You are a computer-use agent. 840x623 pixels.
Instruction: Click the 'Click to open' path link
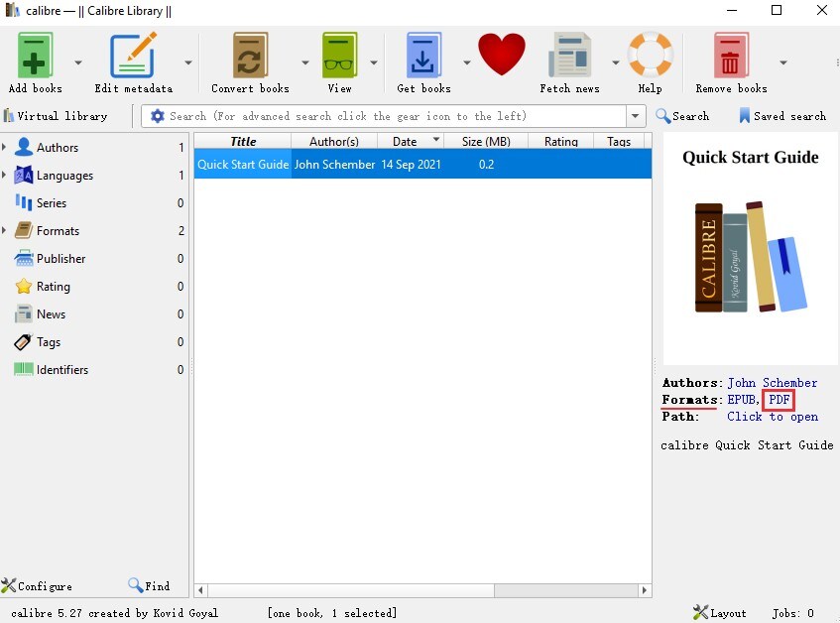(x=773, y=417)
